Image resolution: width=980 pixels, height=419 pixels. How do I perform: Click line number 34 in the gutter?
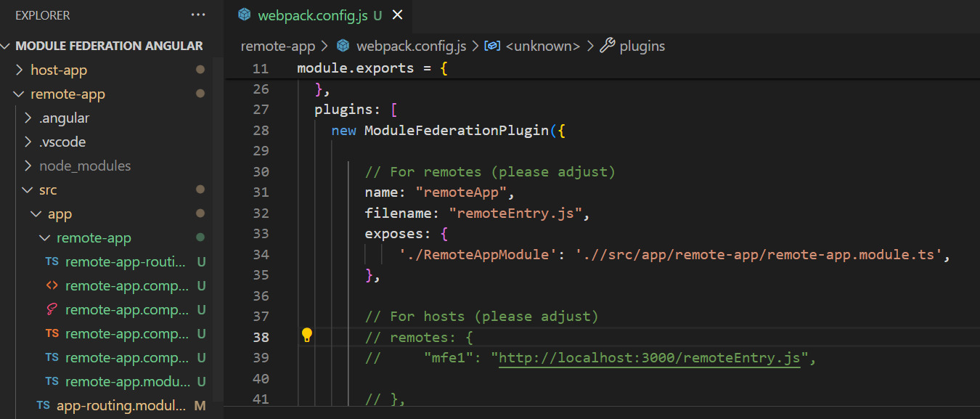point(260,254)
